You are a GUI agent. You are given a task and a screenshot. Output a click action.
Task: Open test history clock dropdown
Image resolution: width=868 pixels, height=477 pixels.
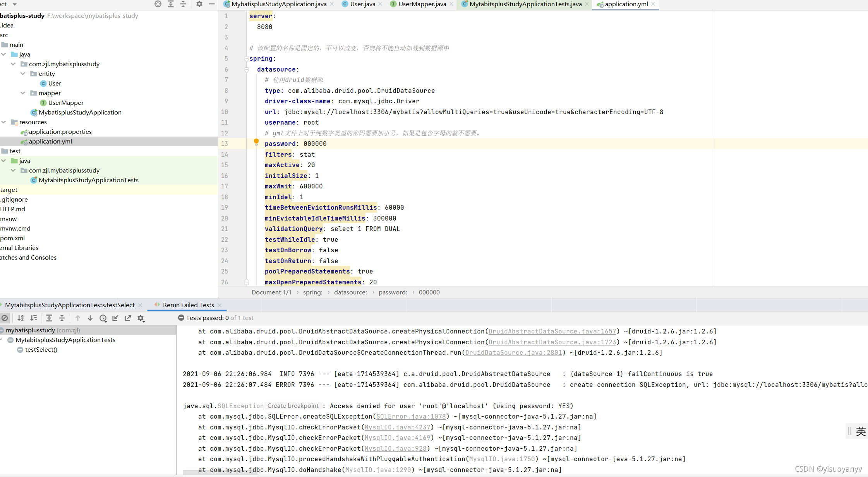(x=103, y=318)
